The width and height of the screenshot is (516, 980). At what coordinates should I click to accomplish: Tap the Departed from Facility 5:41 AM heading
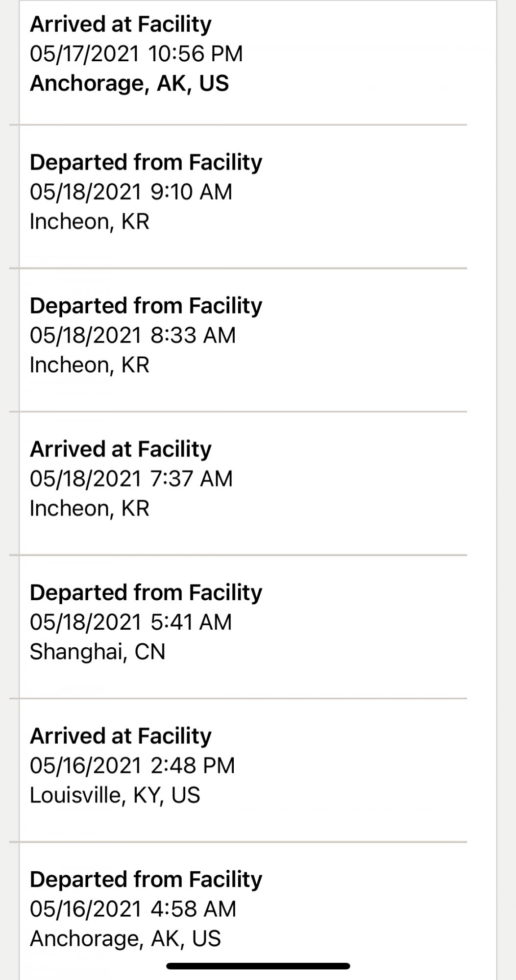[x=146, y=593]
